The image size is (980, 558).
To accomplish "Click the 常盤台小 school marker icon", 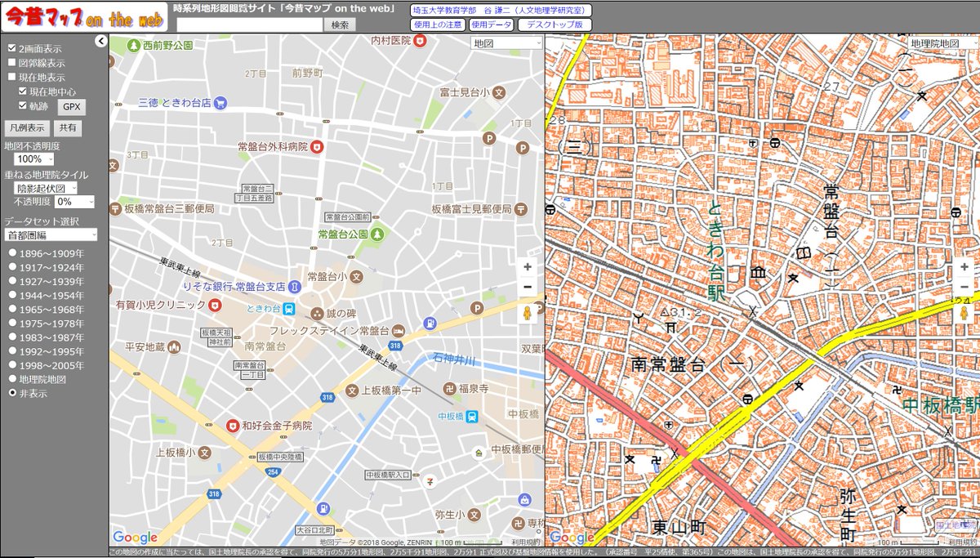I will coord(356,276).
